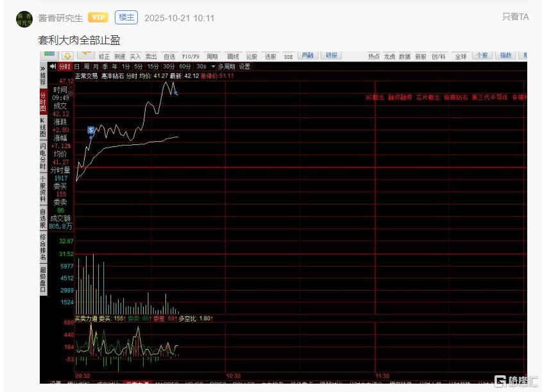The image size is (542, 392).
Task: Click the 芯片概念 concept tag
Action: (428, 98)
